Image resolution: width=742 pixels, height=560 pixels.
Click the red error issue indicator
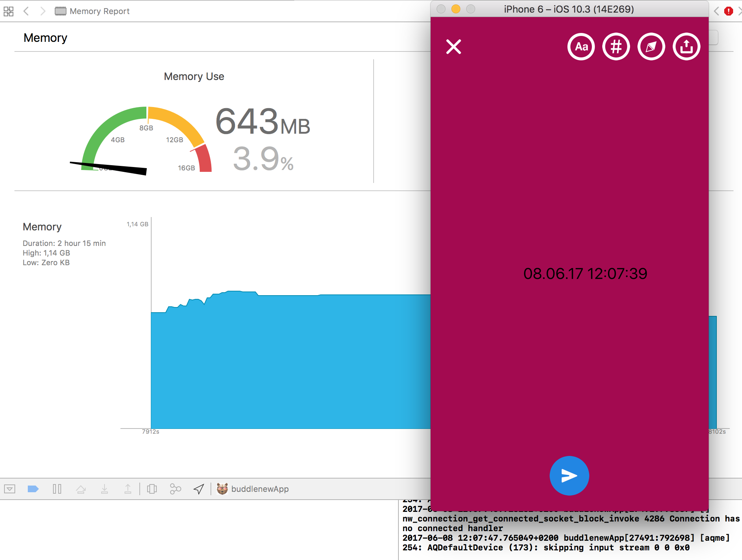point(728,11)
